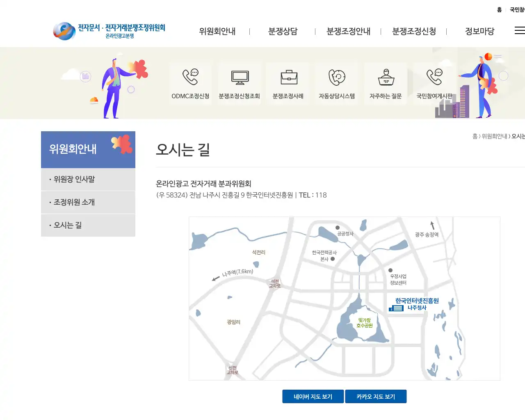The height and width of the screenshot is (420, 525).
Task: Select the briefcase icon for 분쟁조정사례
Action: [x=288, y=83]
